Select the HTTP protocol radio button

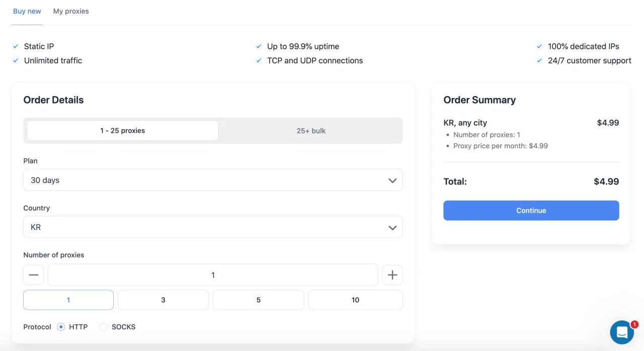pyautogui.click(x=61, y=327)
